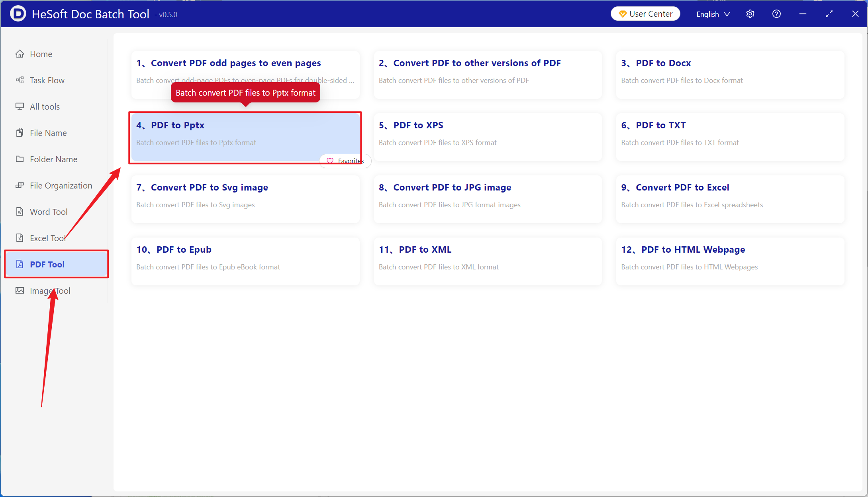Switch to the Excel Tool section
This screenshot has height=497, width=868.
pos(56,238)
